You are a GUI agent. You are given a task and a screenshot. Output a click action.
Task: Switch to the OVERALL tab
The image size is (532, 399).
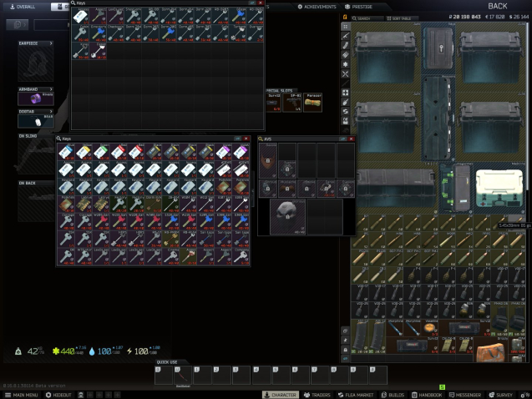pos(23,7)
